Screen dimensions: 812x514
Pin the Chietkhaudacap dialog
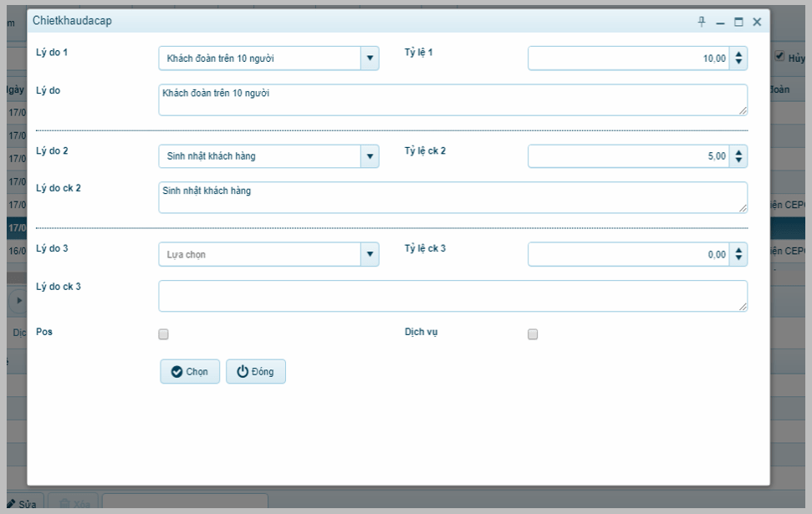click(702, 22)
